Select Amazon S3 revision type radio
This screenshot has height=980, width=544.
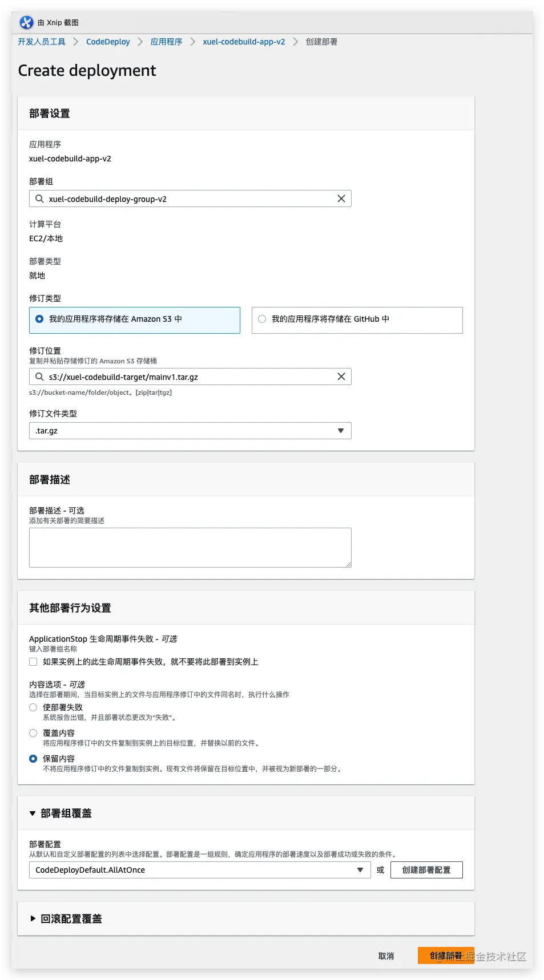(x=39, y=319)
